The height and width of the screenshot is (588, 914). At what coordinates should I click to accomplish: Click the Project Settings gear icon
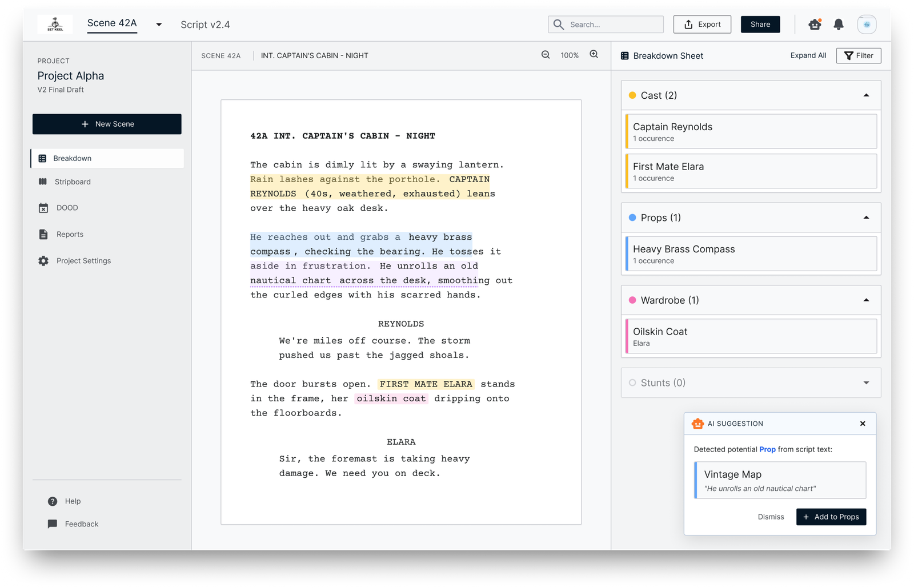[x=43, y=260]
